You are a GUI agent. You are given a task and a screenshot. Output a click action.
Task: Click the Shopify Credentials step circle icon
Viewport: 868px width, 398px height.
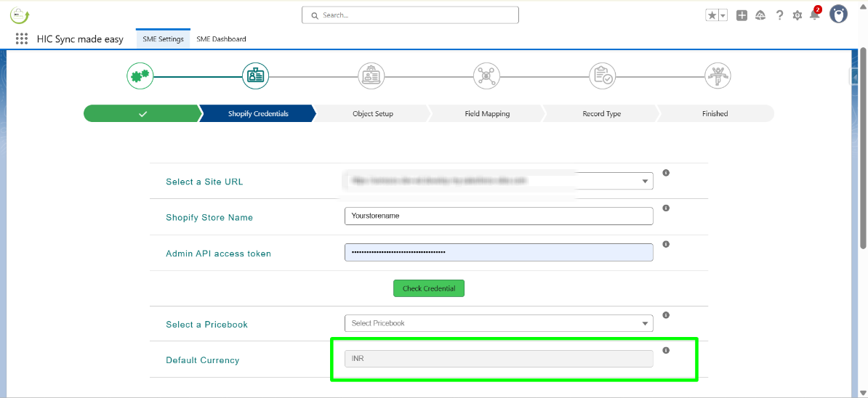pos(255,76)
